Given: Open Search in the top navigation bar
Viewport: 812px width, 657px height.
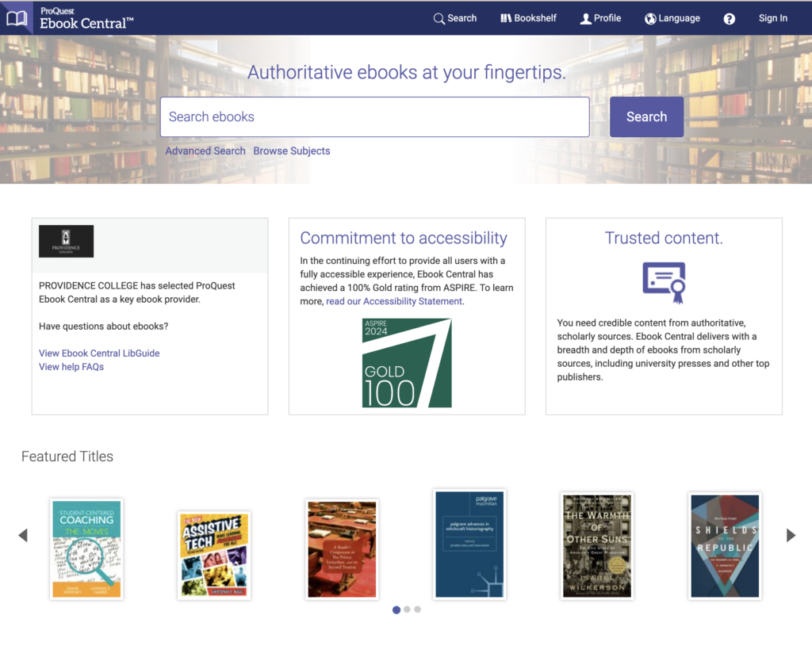Looking at the screenshot, I should [455, 18].
